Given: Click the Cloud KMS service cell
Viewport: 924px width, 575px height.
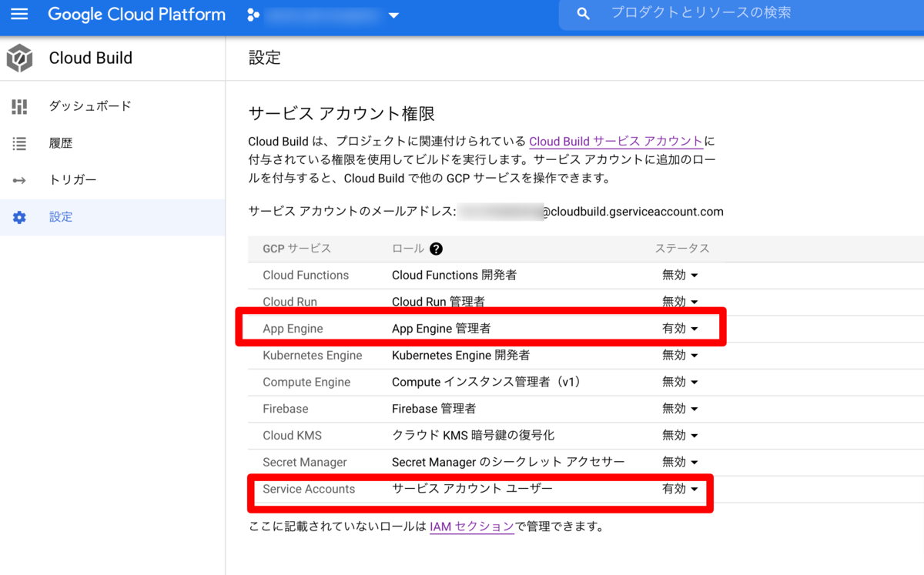Looking at the screenshot, I should tap(293, 435).
